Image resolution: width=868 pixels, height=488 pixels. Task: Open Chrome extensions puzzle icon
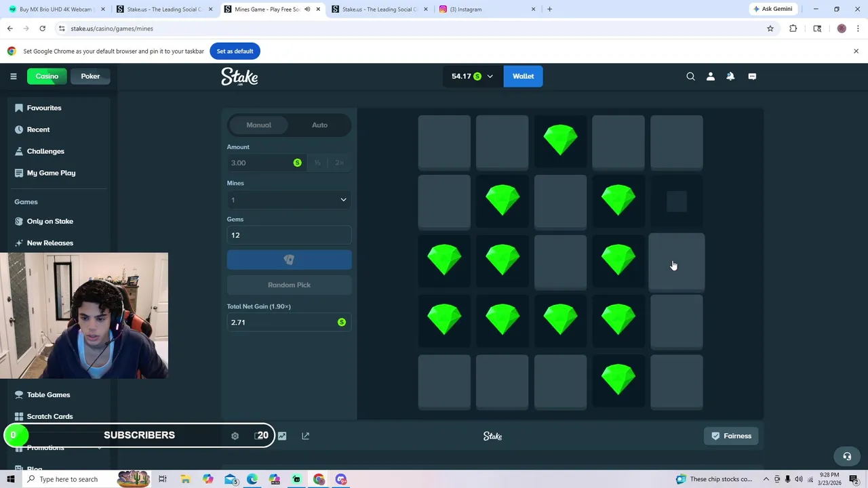793,28
